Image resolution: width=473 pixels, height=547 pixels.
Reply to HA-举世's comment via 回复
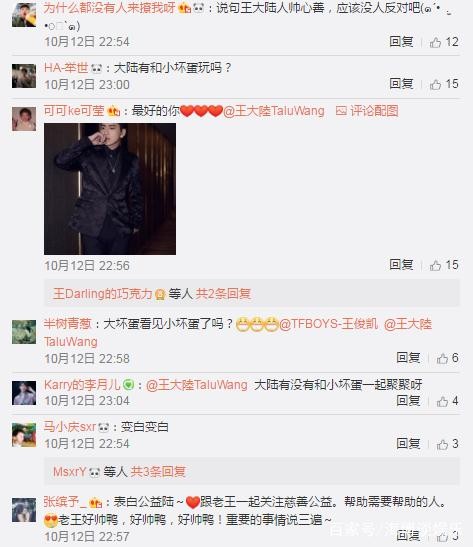click(401, 84)
